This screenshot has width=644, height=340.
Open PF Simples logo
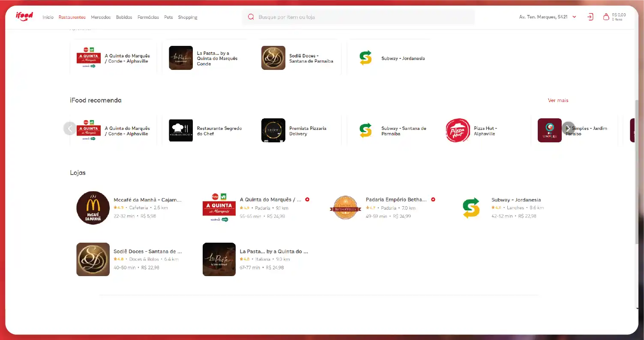[550, 130]
